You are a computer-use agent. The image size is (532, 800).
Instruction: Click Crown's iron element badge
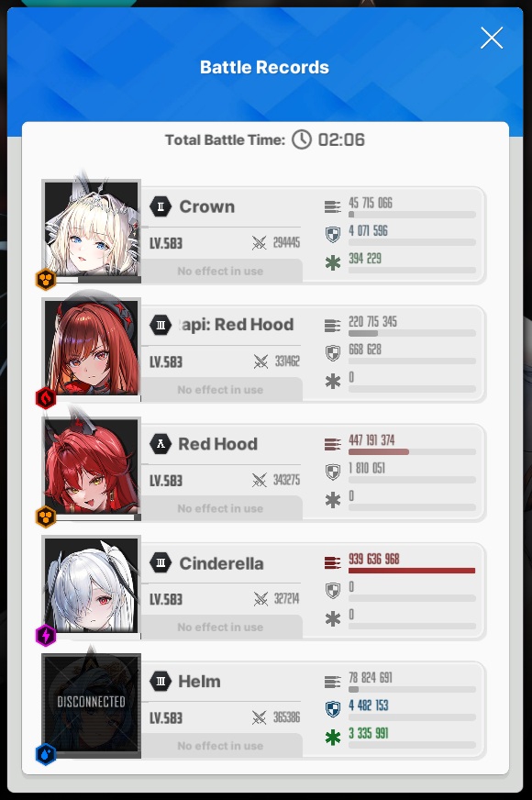[x=46, y=279]
